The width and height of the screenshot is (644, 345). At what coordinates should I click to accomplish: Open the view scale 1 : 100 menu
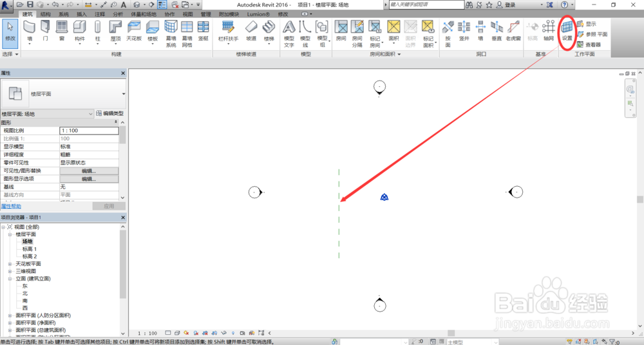click(147, 333)
